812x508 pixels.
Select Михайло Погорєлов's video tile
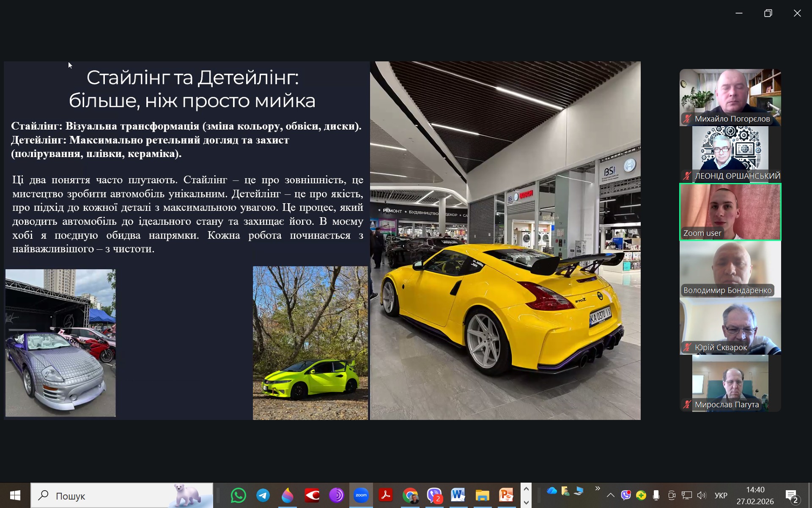coord(730,97)
